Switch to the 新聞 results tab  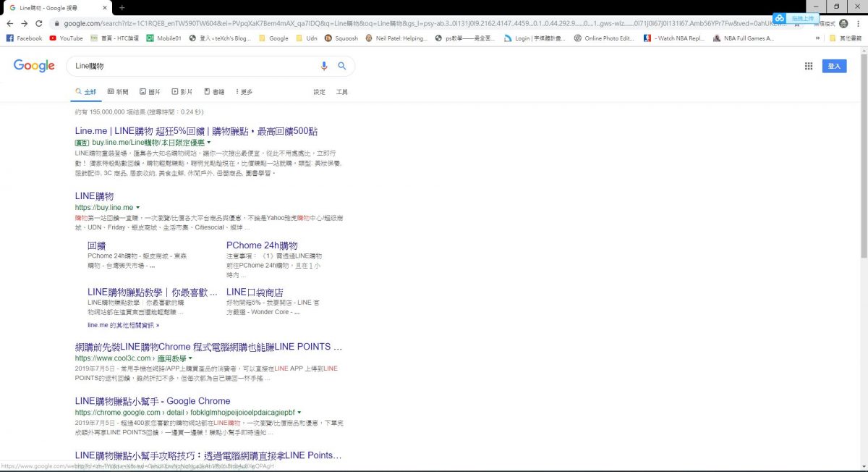pyautogui.click(x=118, y=92)
